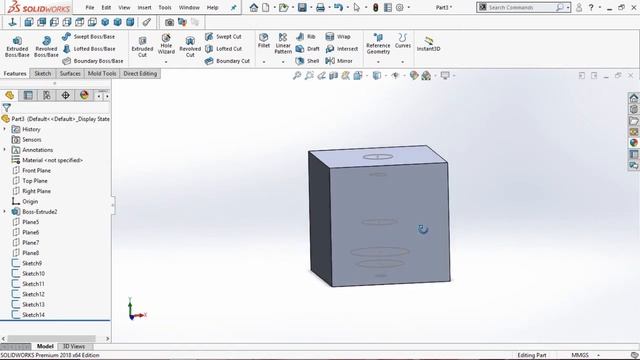The width and height of the screenshot is (640, 360).
Task: Click the Mirror feature
Action: [339, 61]
